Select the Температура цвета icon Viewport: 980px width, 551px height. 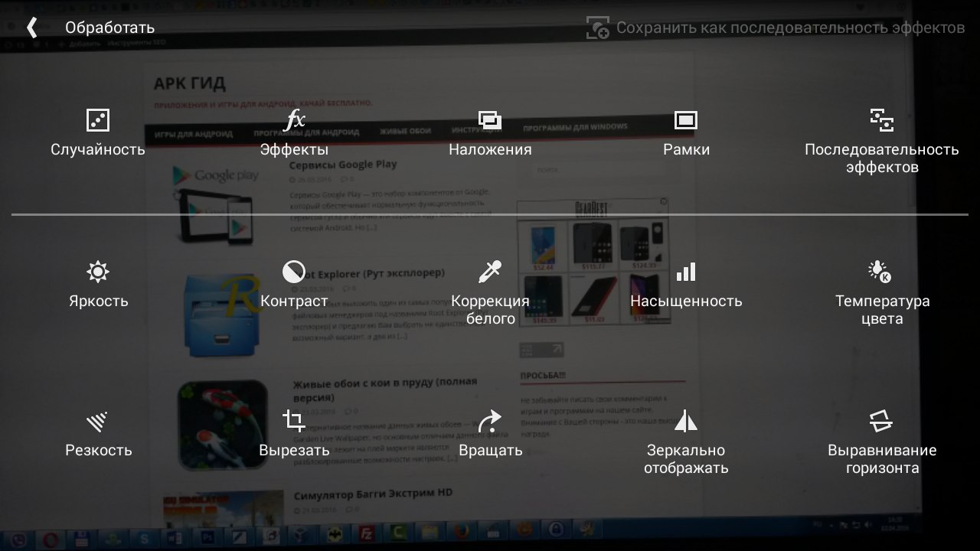tap(880, 272)
